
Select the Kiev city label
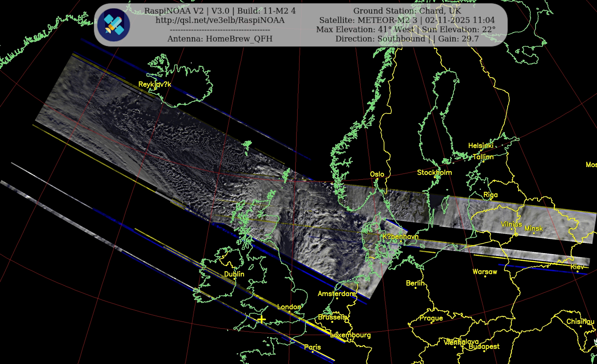577,267
